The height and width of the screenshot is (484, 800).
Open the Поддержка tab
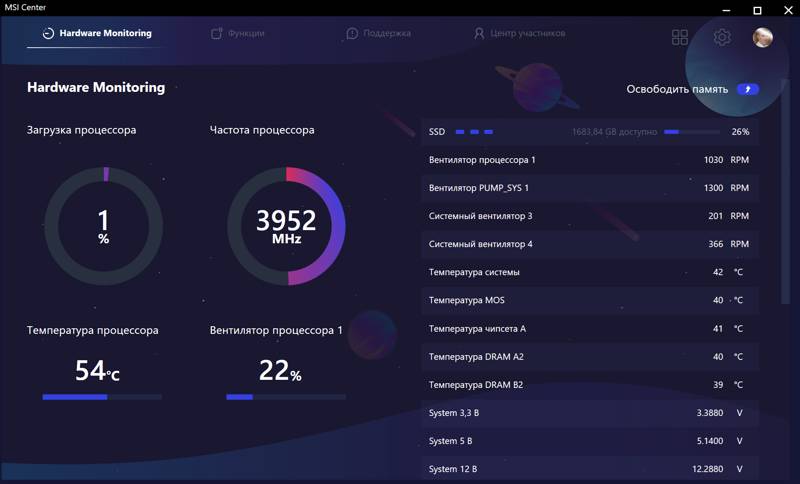point(387,33)
